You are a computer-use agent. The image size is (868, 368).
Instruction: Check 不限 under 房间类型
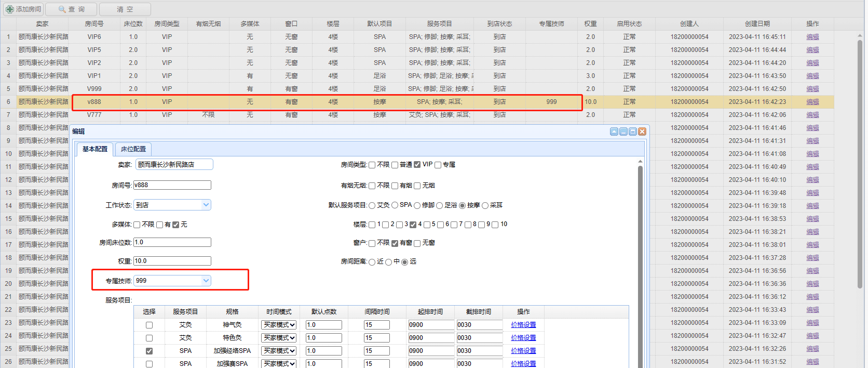[372, 165]
